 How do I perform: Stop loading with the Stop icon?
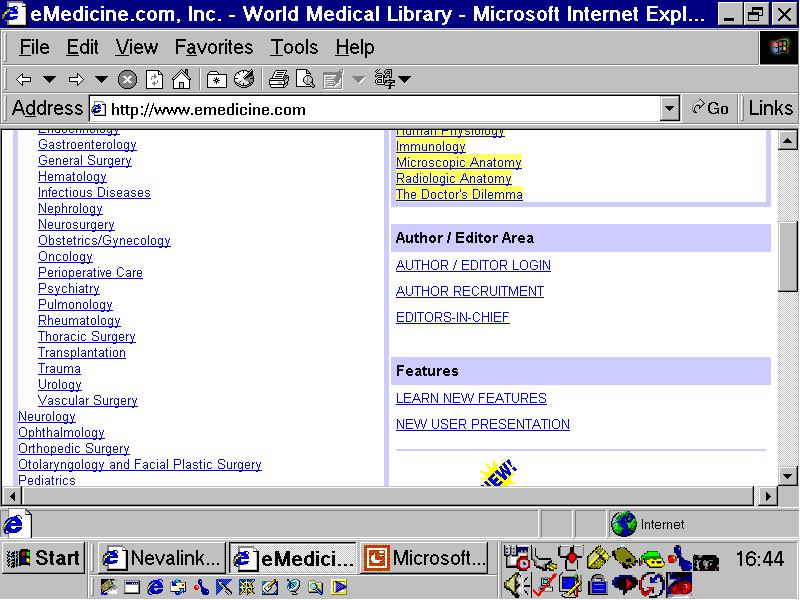point(127,80)
